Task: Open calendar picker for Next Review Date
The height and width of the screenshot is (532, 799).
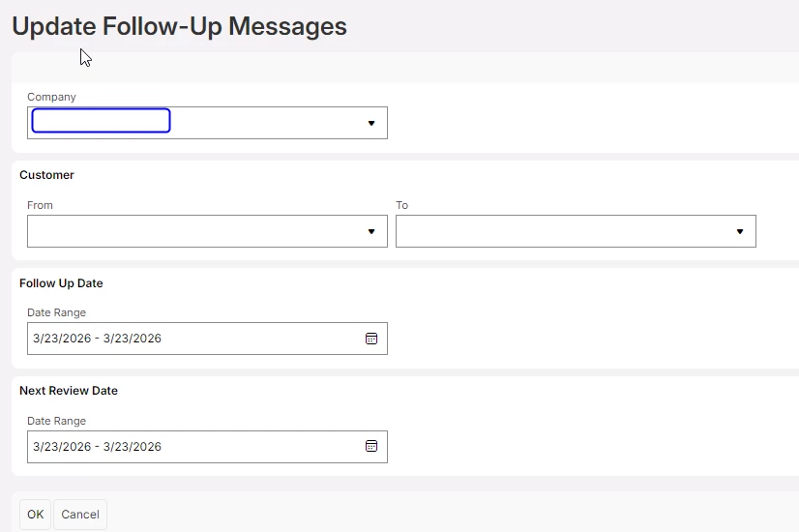Action: [x=370, y=446]
